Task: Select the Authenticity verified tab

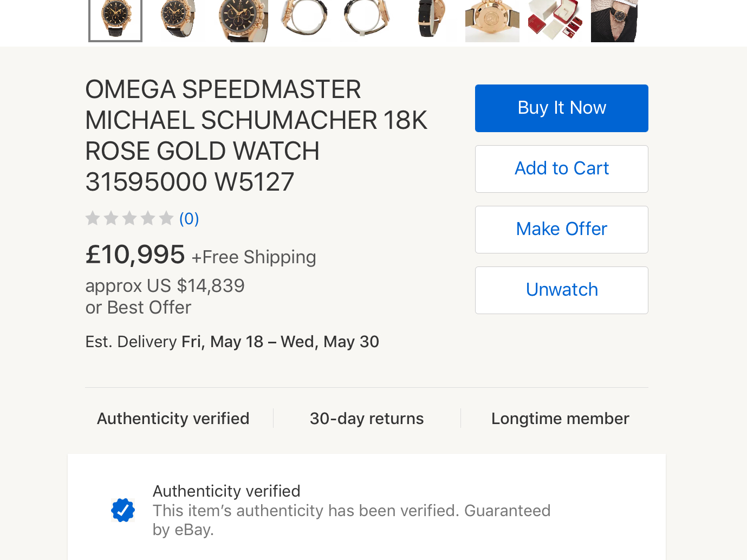Action: pyautogui.click(x=173, y=419)
